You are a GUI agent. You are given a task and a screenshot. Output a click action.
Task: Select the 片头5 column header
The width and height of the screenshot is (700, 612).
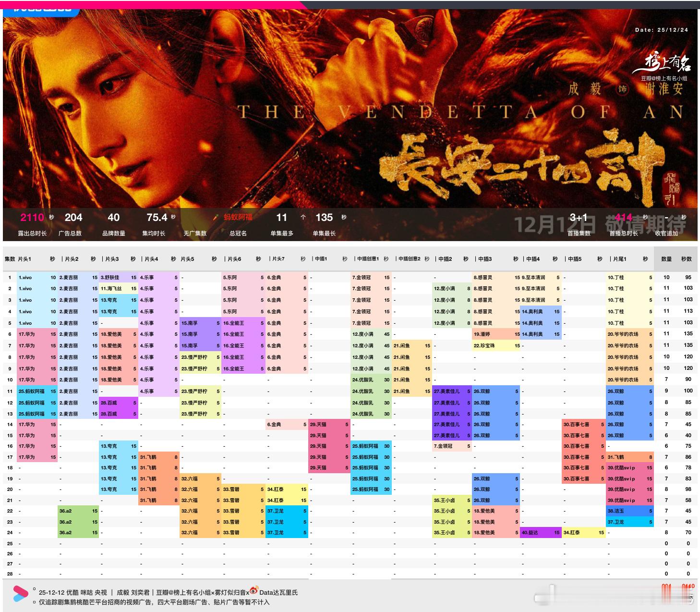(188, 259)
